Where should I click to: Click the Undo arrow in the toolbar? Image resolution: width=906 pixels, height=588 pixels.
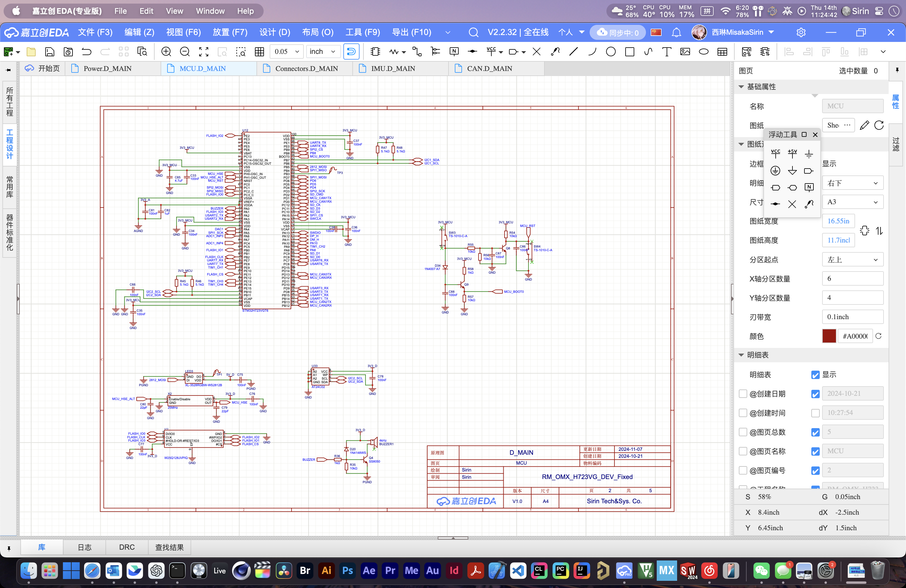pos(86,52)
